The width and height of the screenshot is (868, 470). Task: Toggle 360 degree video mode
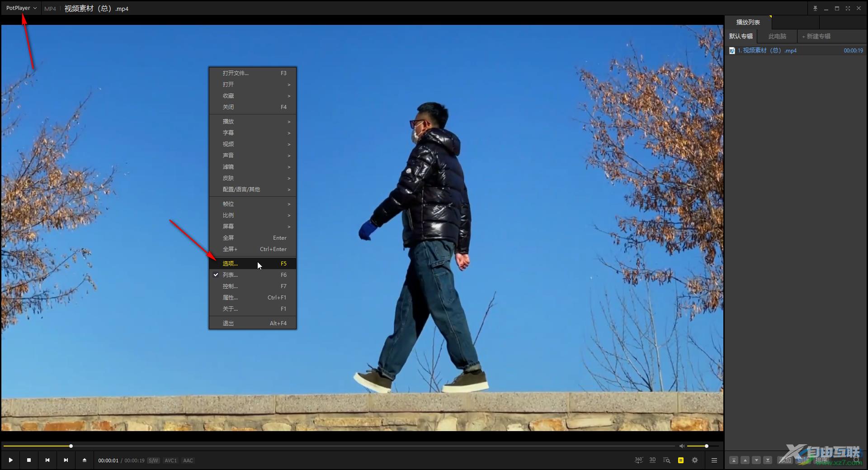(x=639, y=460)
